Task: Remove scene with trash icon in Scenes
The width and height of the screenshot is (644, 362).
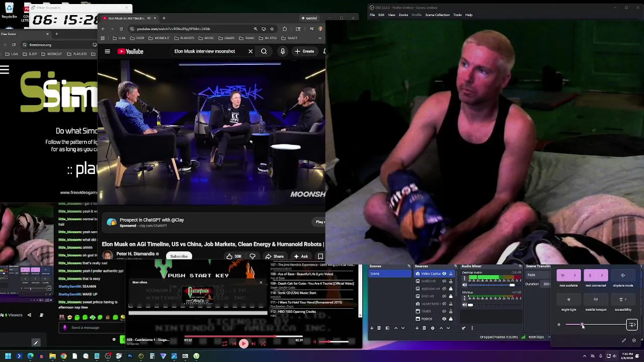Action: [379, 328]
